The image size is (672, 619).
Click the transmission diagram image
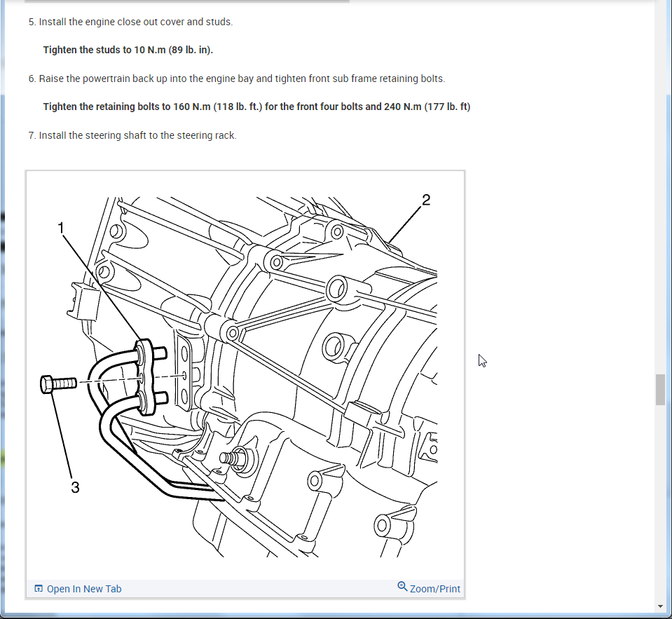tap(245, 376)
